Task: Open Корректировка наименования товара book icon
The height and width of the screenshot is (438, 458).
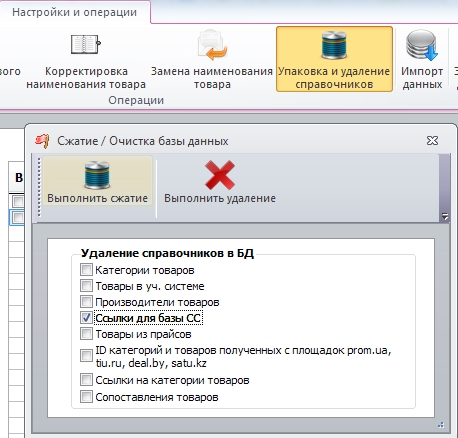Action: (x=86, y=44)
